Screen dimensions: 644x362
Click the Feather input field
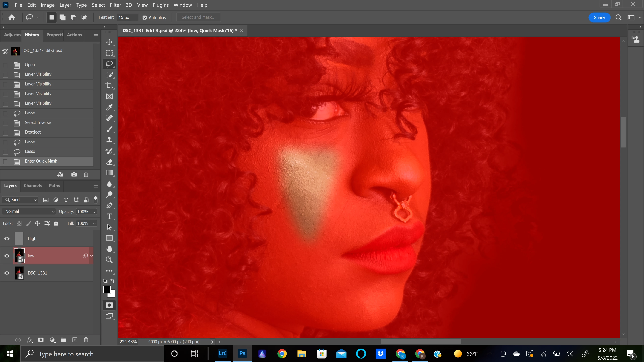(x=127, y=17)
